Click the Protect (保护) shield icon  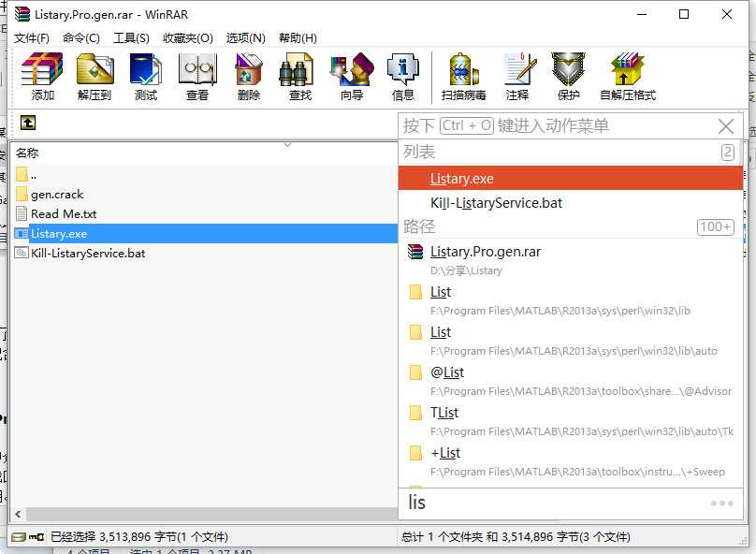tap(569, 77)
